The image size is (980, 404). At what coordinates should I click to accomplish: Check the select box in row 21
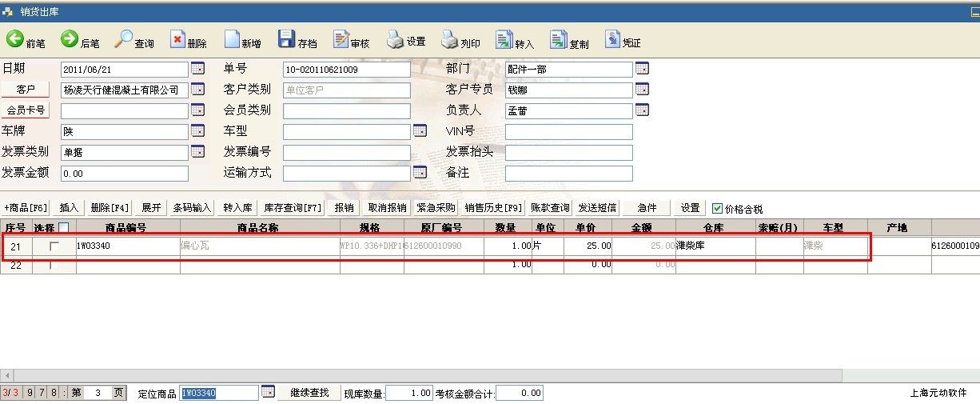pos(54,246)
